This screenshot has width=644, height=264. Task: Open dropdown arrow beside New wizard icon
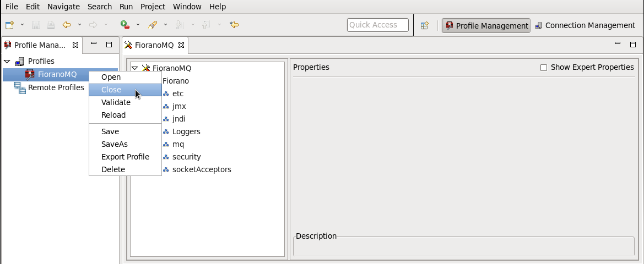22,25
